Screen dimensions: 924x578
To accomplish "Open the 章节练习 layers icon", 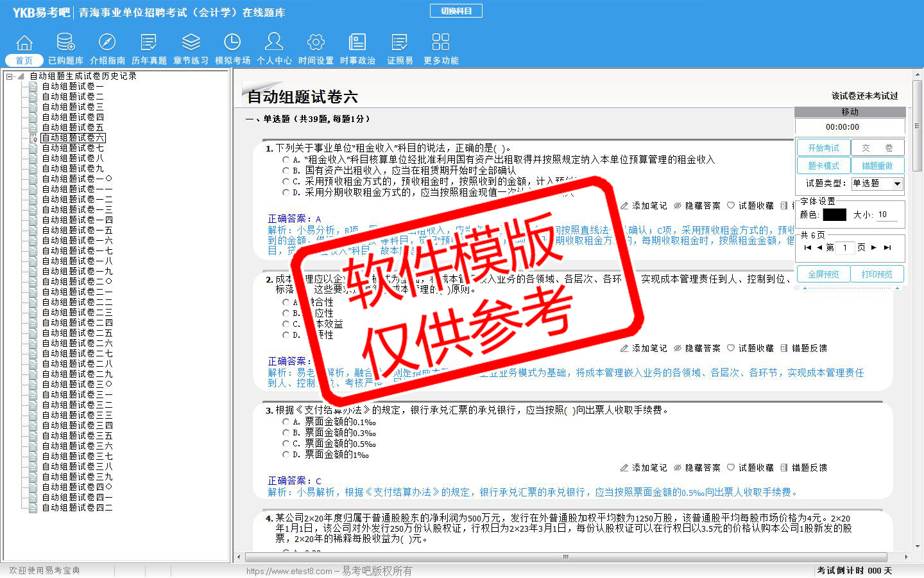I will click(191, 43).
